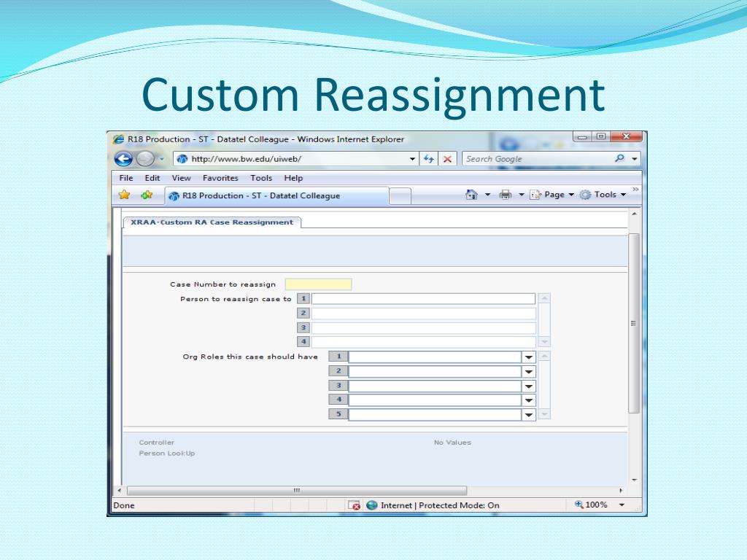Screen dimensions: 747x560
Task: Click the row 1 number button for Person
Action: (x=303, y=298)
